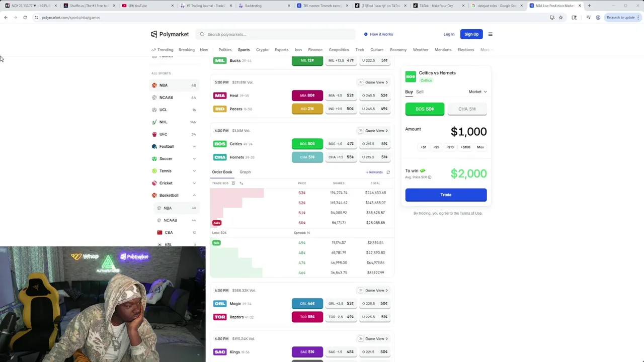Select the UCL sport icon

[x=154, y=110]
